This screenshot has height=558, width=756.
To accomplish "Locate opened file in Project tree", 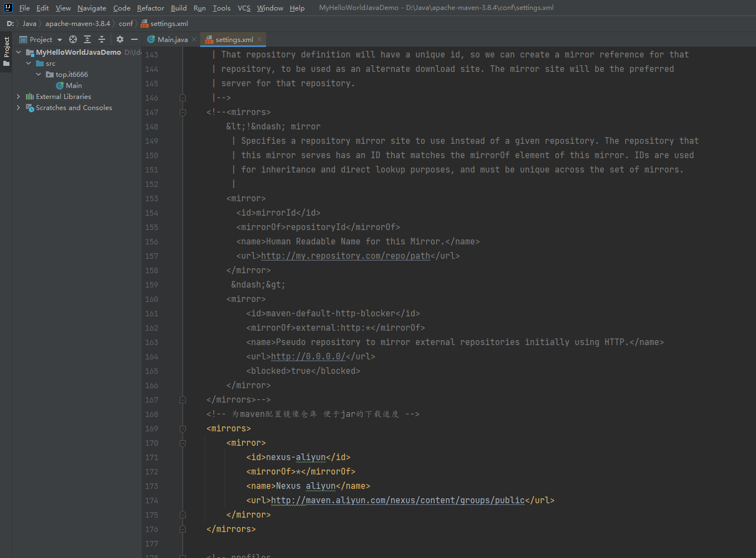I will [x=73, y=39].
